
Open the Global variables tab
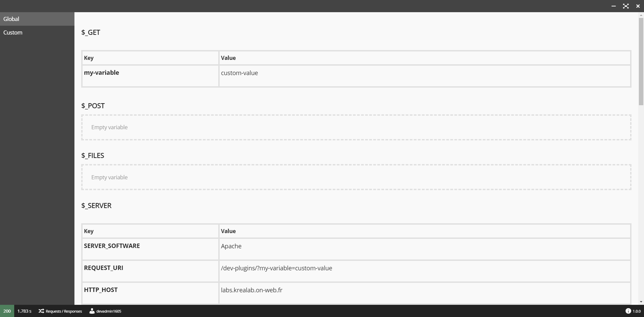click(x=37, y=19)
